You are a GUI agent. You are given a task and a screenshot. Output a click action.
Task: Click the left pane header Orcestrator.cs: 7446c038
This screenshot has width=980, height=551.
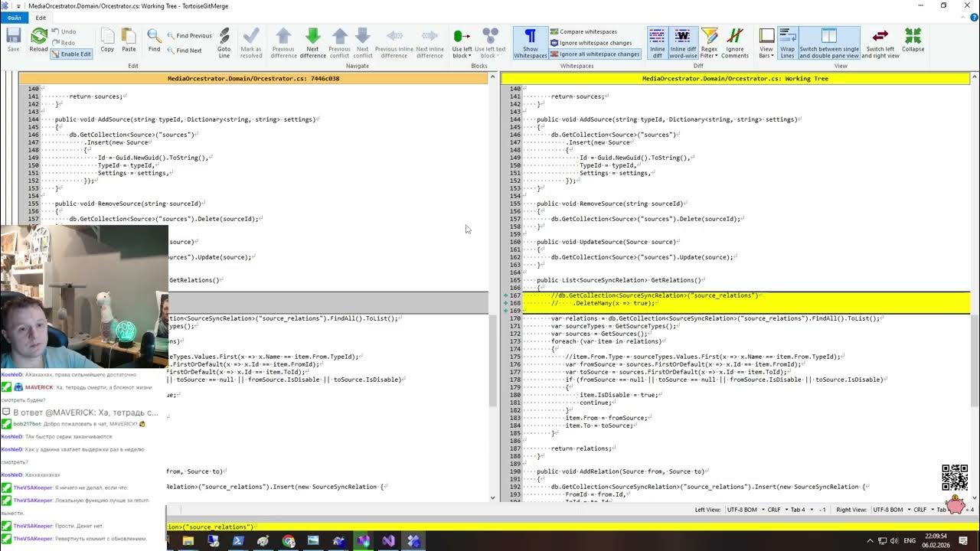click(x=253, y=78)
